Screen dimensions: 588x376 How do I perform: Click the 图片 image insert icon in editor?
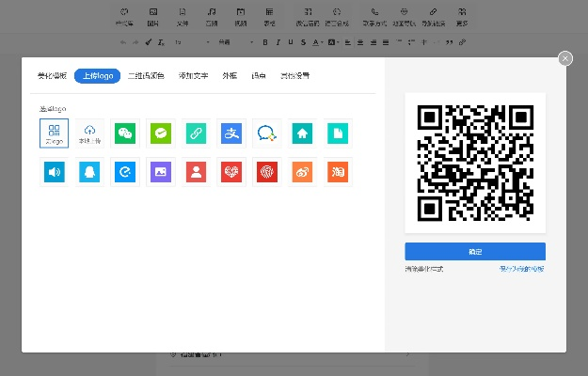click(x=153, y=12)
